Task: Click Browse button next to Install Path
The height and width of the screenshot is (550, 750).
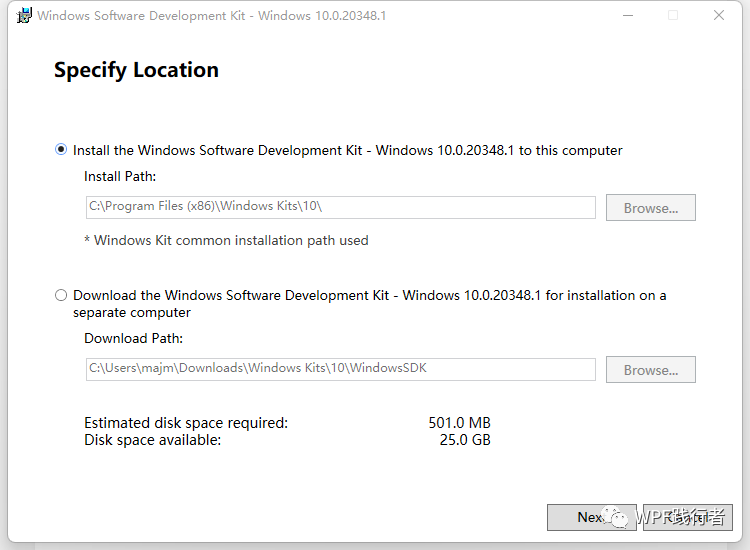Action: [x=651, y=208]
